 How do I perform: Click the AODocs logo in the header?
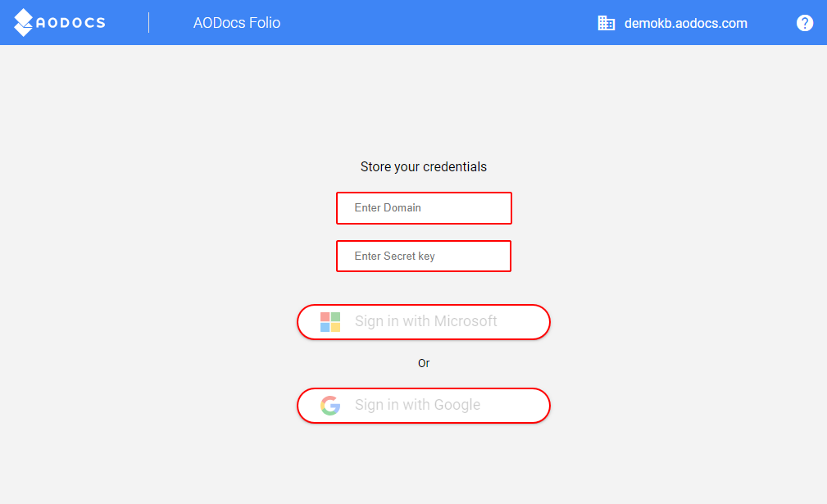59,22
